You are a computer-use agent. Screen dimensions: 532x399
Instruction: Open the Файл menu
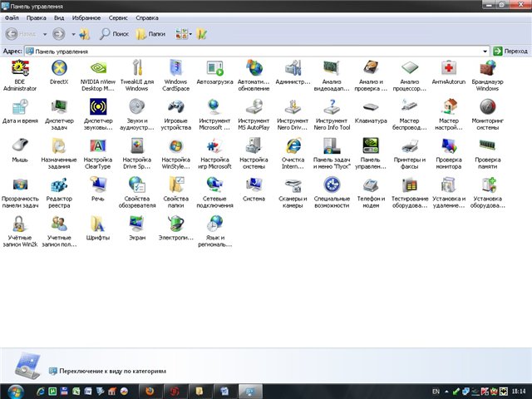click(12, 17)
